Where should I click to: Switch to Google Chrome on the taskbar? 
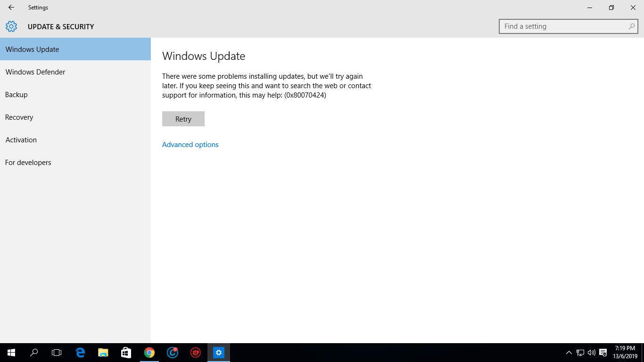coord(149,353)
